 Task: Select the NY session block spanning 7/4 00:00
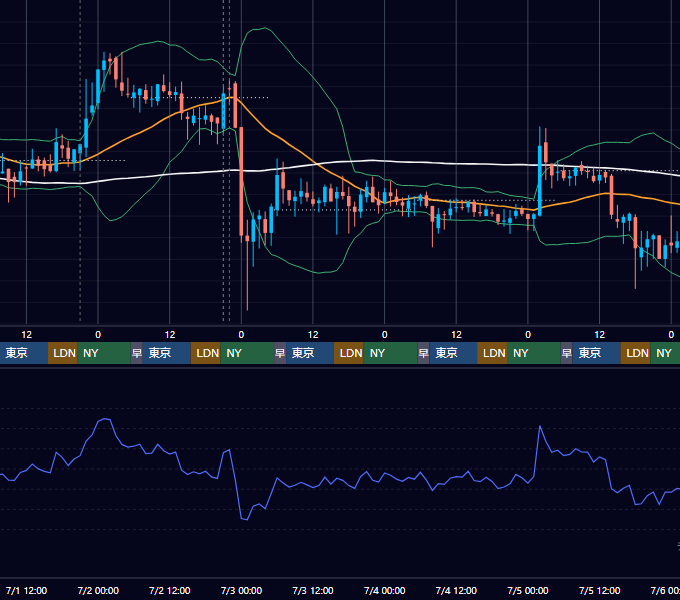tap(390, 353)
